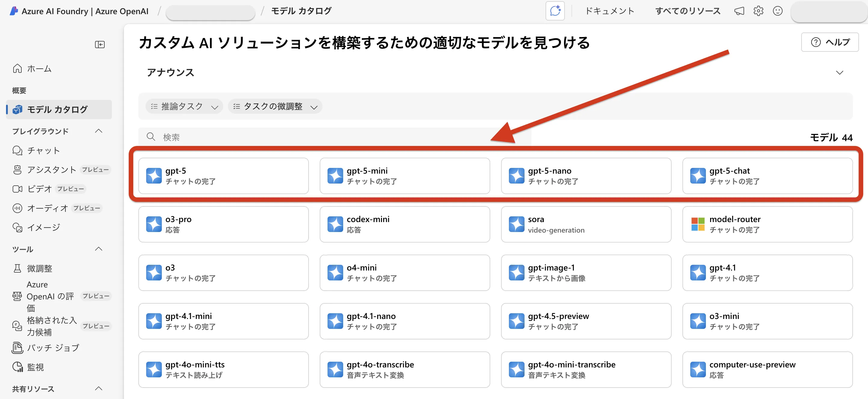Select the アシスタント preview section
Image resolution: width=868 pixels, height=399 pixels.
[x=52, y=169]
